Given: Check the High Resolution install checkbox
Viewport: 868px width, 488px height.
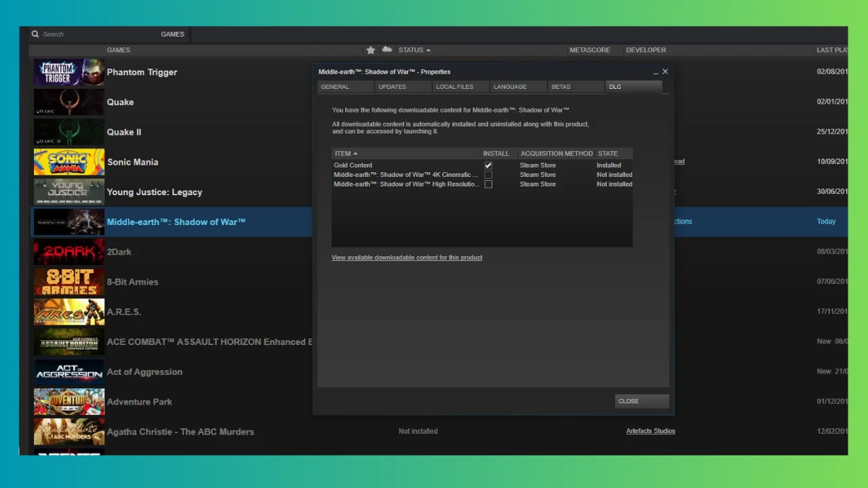Looking at the screenshot, I should (488, 184).
